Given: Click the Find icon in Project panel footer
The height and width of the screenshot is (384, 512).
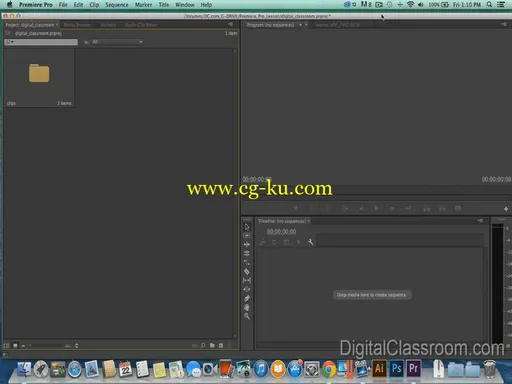Looking at the screenshot, I should (203, 345).
